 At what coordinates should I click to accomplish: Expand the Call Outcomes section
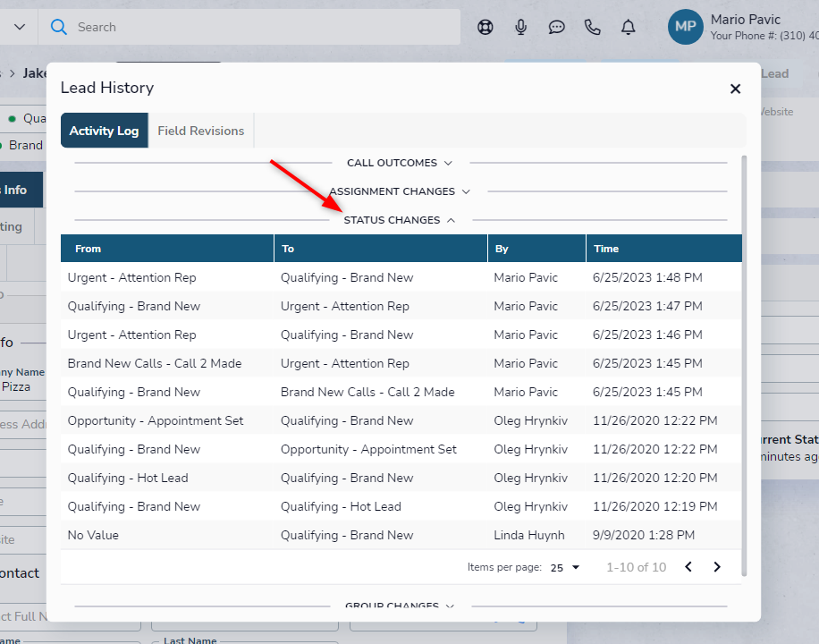[x=400, y=163]
